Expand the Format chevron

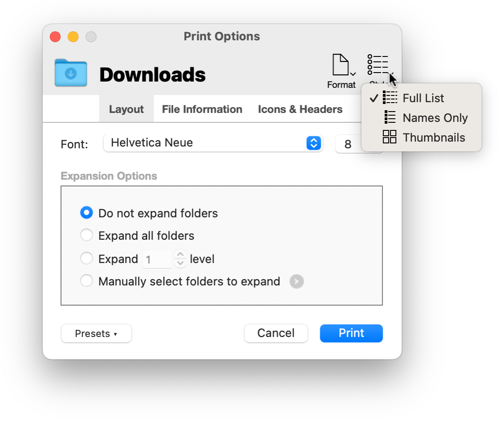point(352,74)
